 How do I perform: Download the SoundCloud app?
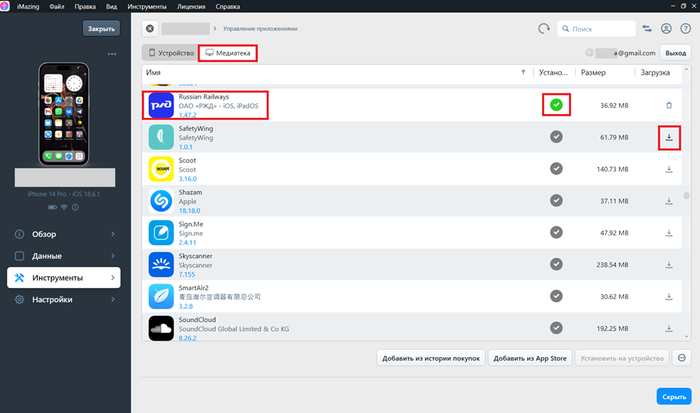(x=669, y=329)
